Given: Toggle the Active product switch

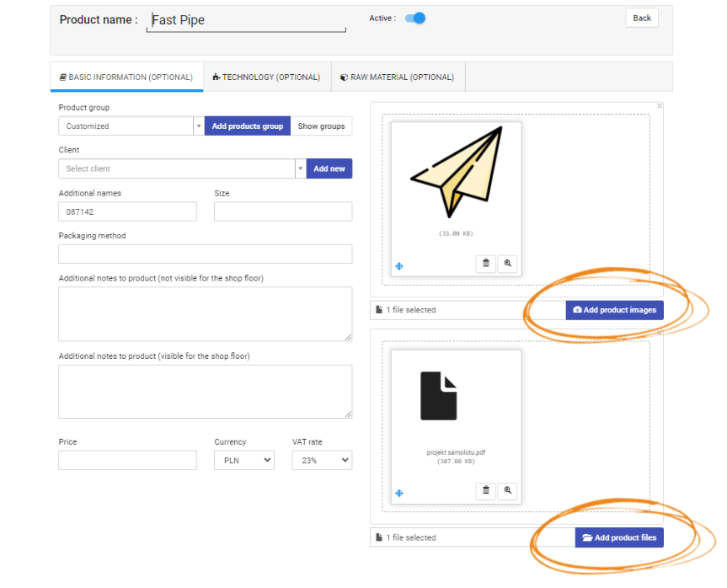Looking at the screenshot, I should pos(415,18).
